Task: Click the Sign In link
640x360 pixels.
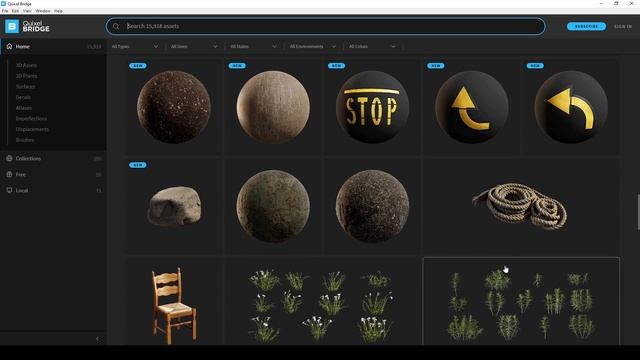Action: click(x=623, y=27)
